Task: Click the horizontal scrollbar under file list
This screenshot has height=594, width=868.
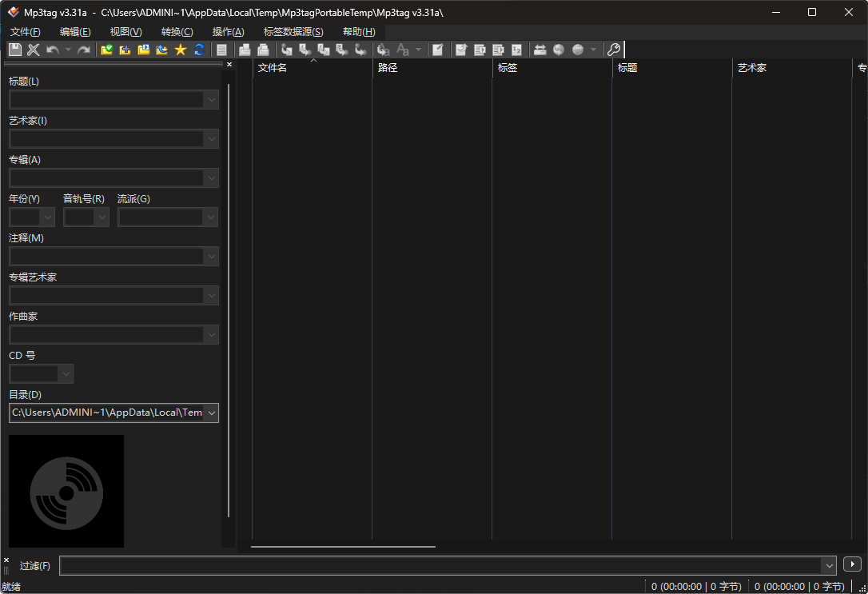Action: point(343,547)
